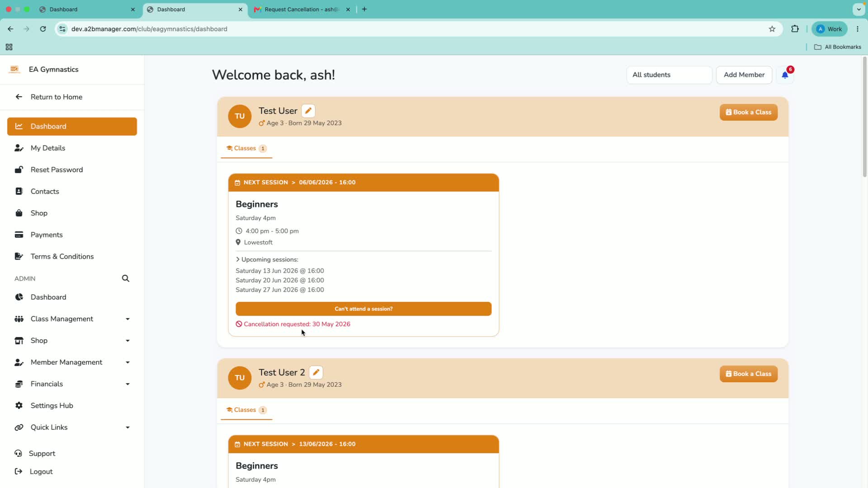This screenshot has width=868, height=488.
Task: Open the notifications bell icon
Action: [785, 75]
